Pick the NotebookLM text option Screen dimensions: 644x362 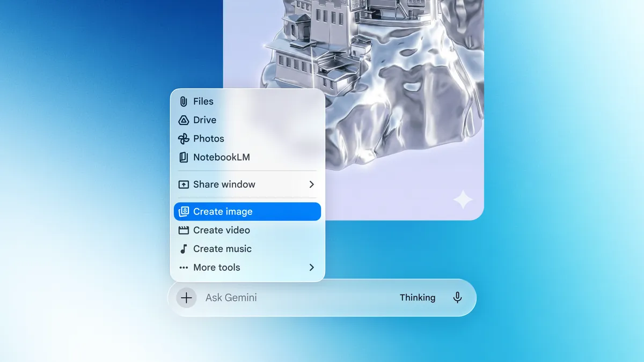pyautogui.click(x=222, y=158)
